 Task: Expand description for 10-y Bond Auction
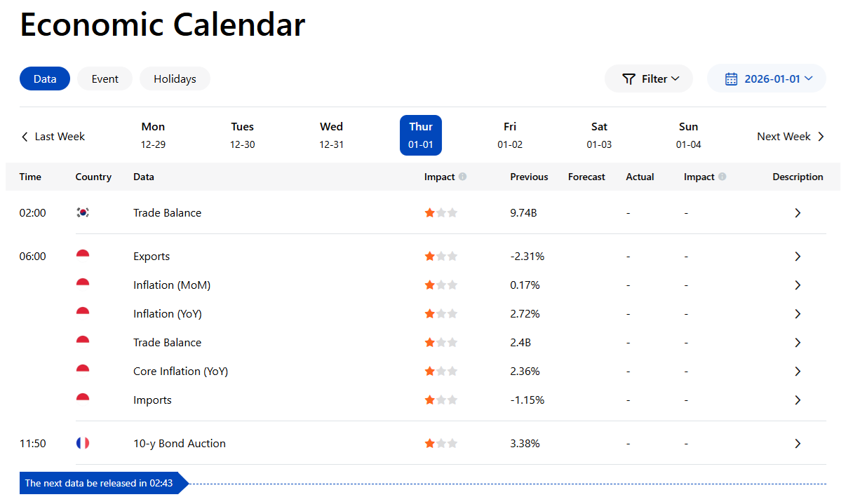797,443
